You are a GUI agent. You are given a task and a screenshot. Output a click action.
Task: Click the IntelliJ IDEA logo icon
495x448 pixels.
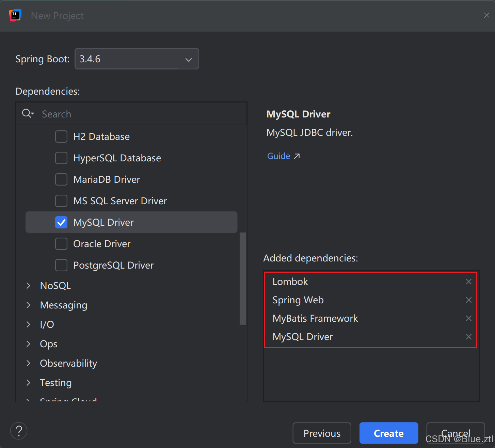15,15
